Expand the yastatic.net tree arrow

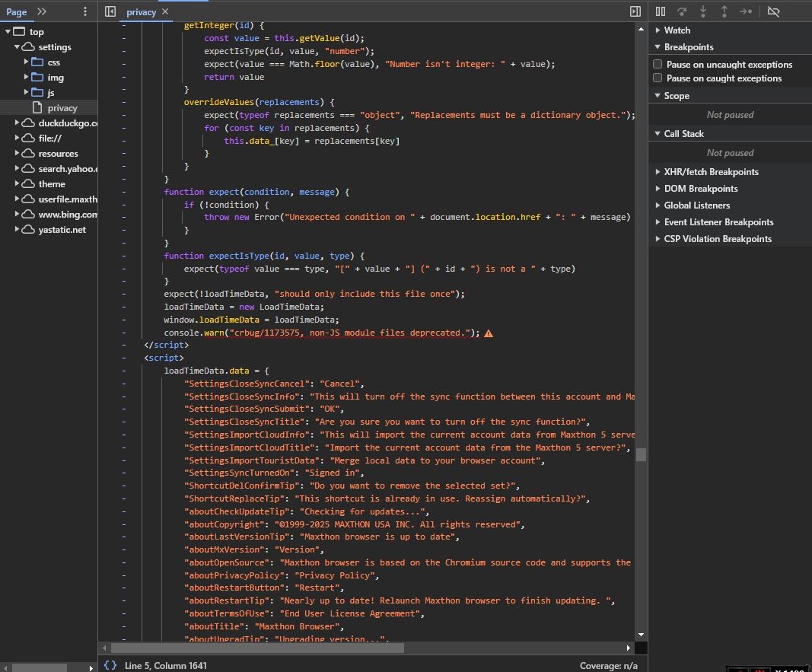click(17, 229)
